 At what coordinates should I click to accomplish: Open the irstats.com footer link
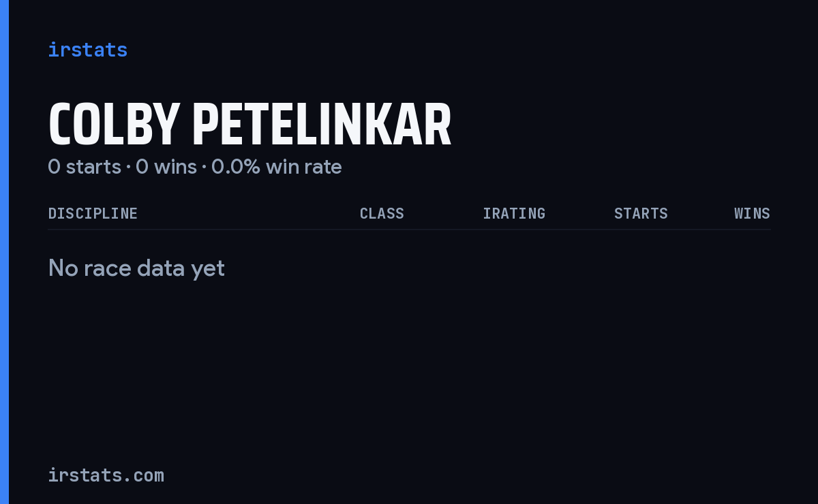[106, 475]
